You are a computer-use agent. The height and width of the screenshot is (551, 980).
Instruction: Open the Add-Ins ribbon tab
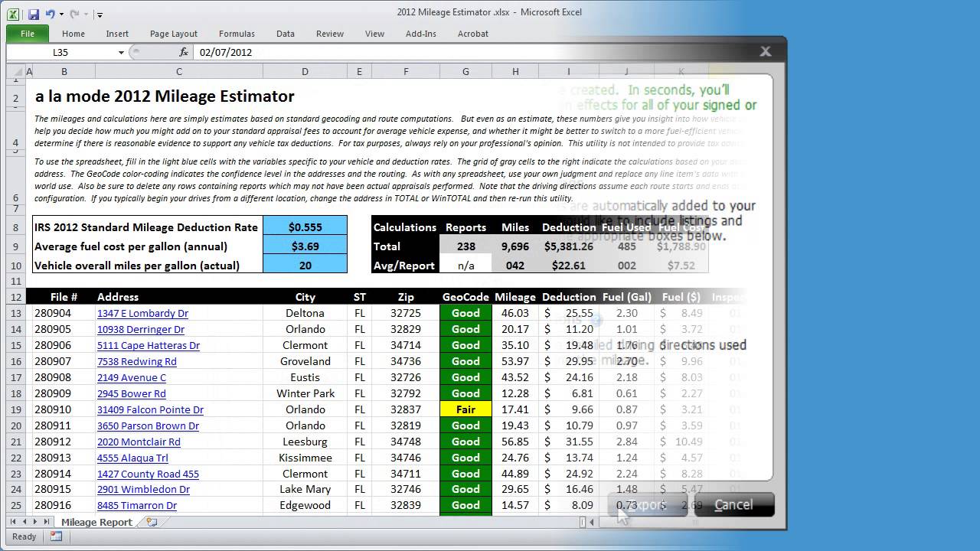click(421, 34)
